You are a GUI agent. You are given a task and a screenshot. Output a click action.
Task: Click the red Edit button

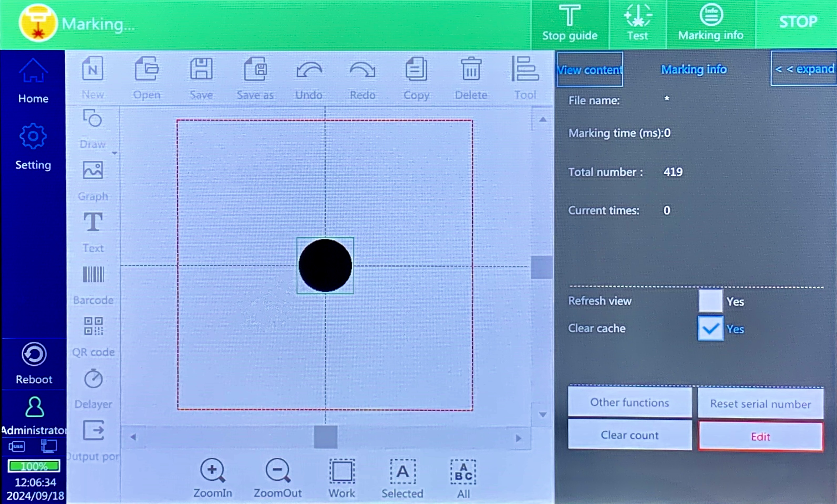pos(761,437)
